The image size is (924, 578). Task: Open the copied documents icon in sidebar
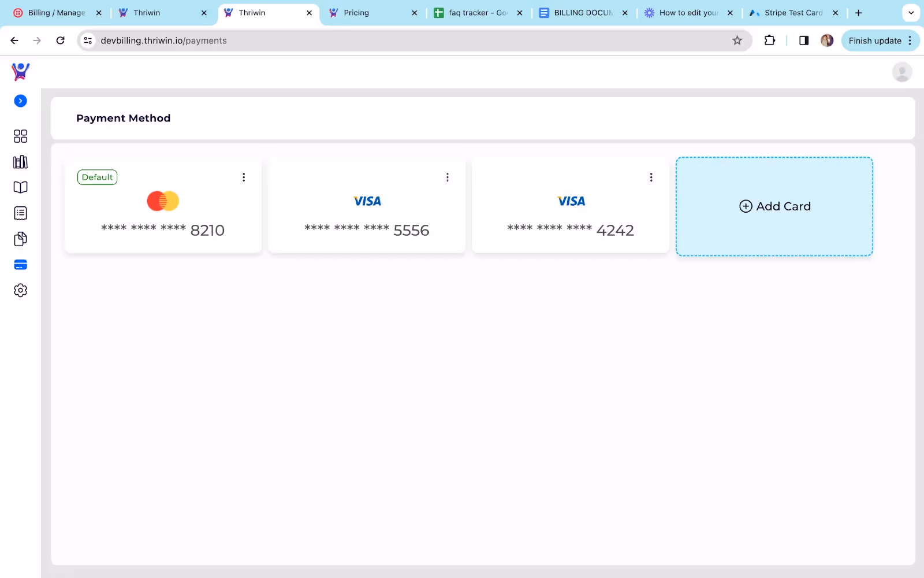coord(20,239)
